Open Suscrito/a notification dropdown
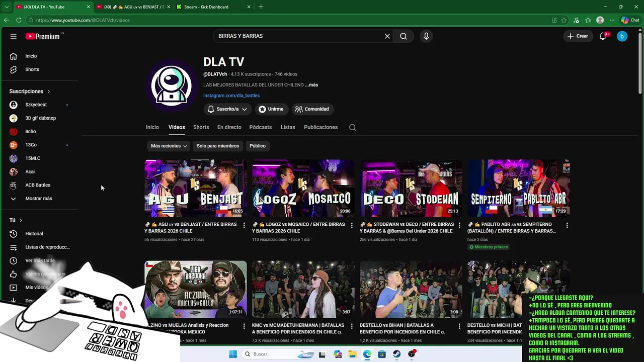The width and height of the screenshot is (644, 362). [x=227, y=109]
